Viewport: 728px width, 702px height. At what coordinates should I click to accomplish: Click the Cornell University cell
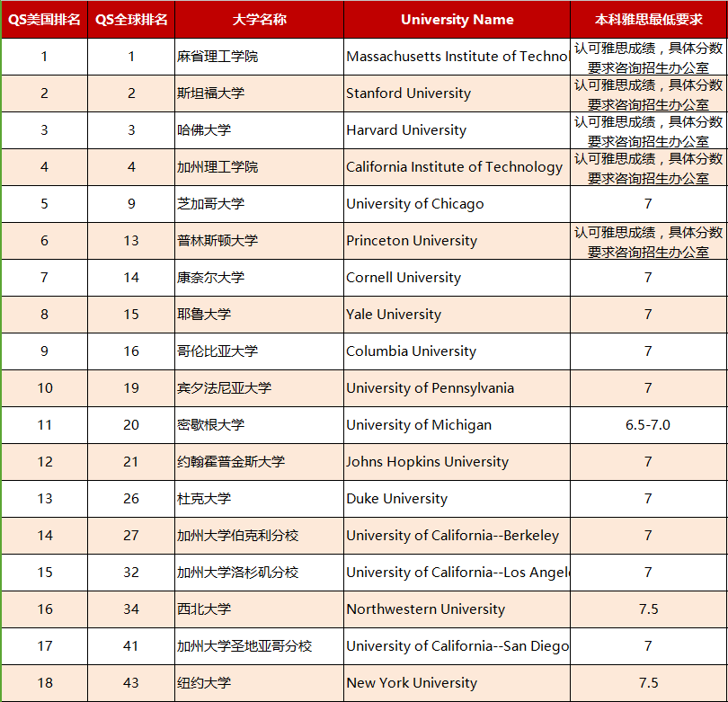point(457,278)
